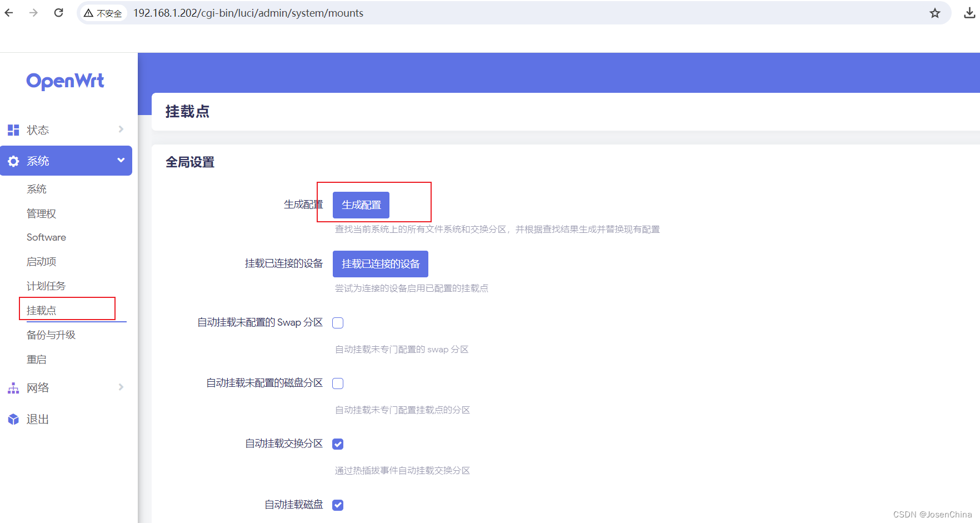
Task: Select 挂载点 in sidebar
Action: point(42,311)
